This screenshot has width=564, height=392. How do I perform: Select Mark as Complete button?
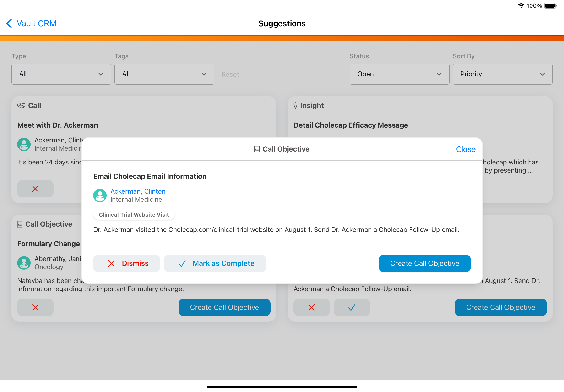coord(215,263)
